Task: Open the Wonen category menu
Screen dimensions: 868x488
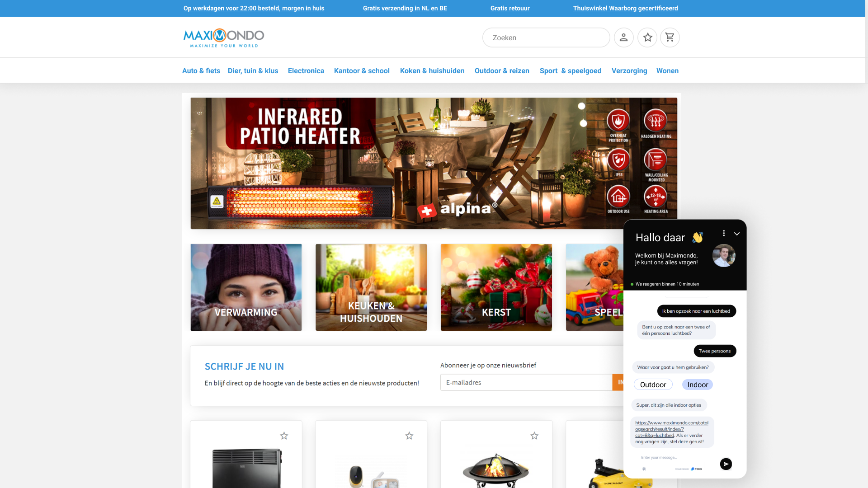Action: coord(667,70)
